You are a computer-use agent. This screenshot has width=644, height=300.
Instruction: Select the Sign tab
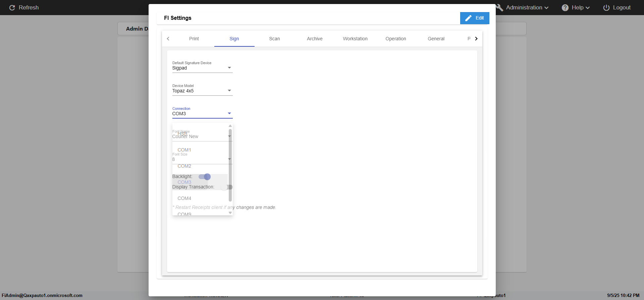point(234,39)
